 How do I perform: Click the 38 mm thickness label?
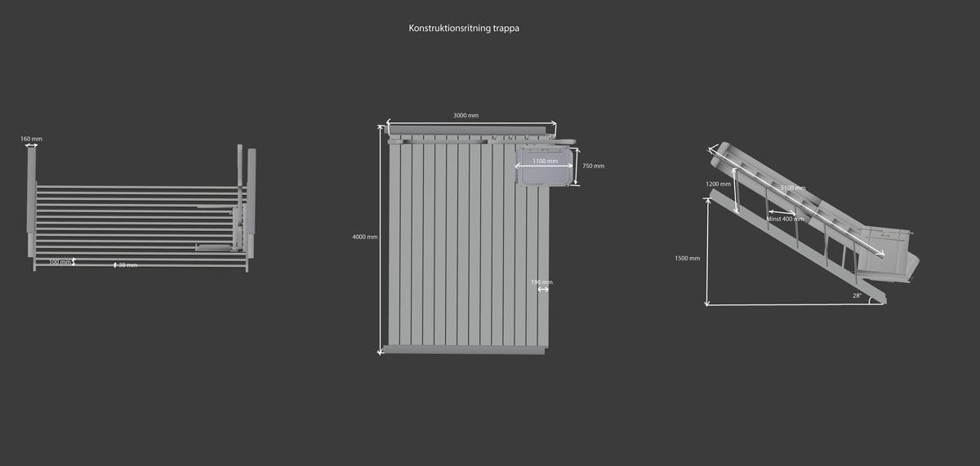pos(127,265)
